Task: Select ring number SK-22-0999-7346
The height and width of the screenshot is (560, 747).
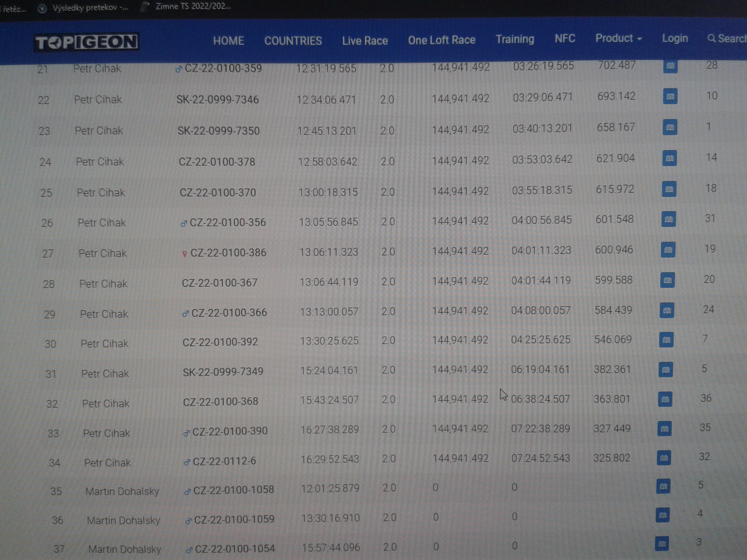Action: pos(217,99)
